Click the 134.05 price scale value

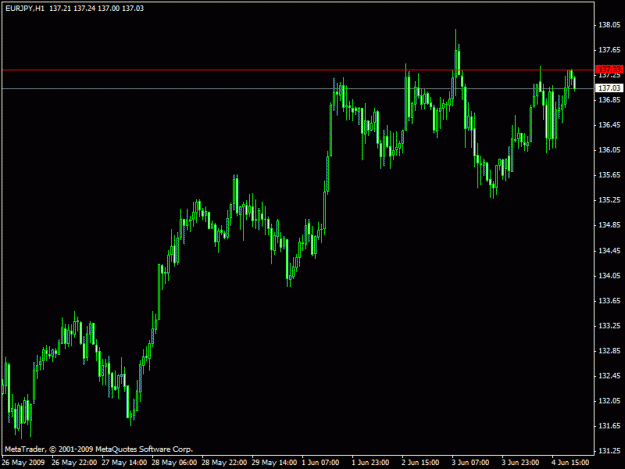(609, 276)
